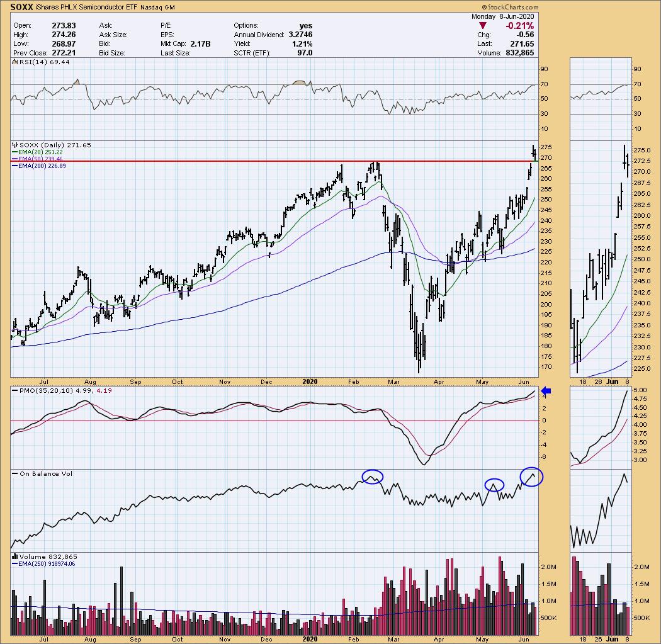Click the 70 overbought level on RSI axis

click(x=545, y=84)
